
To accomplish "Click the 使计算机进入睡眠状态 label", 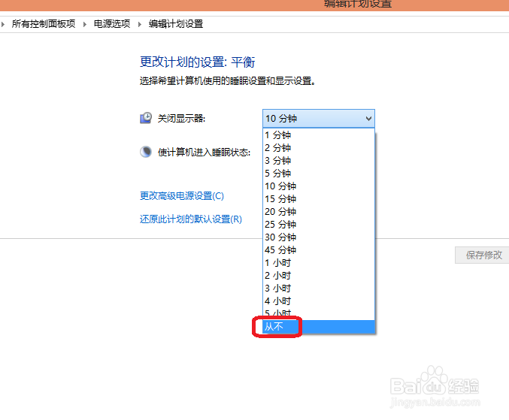I will (205, 152).
